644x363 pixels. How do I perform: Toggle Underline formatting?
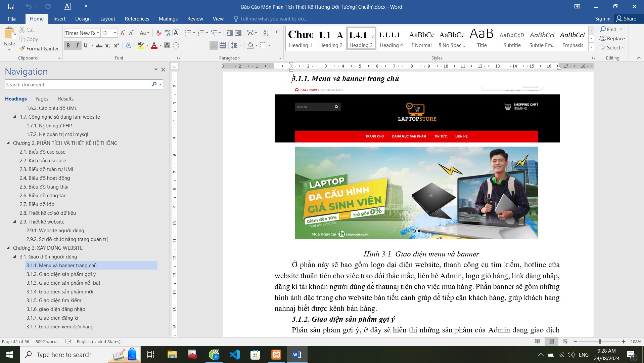(86, 46)
